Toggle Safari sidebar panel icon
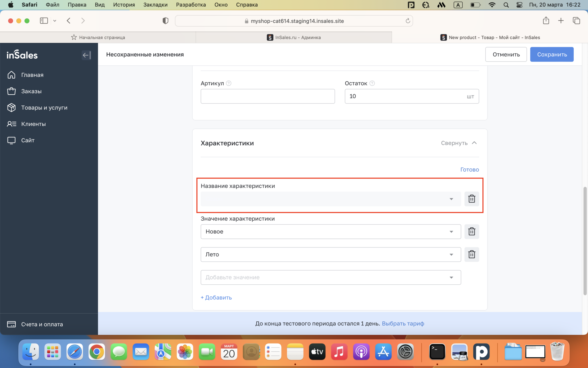The height and width of the screenshot is (368, 588). click(44, 21)
